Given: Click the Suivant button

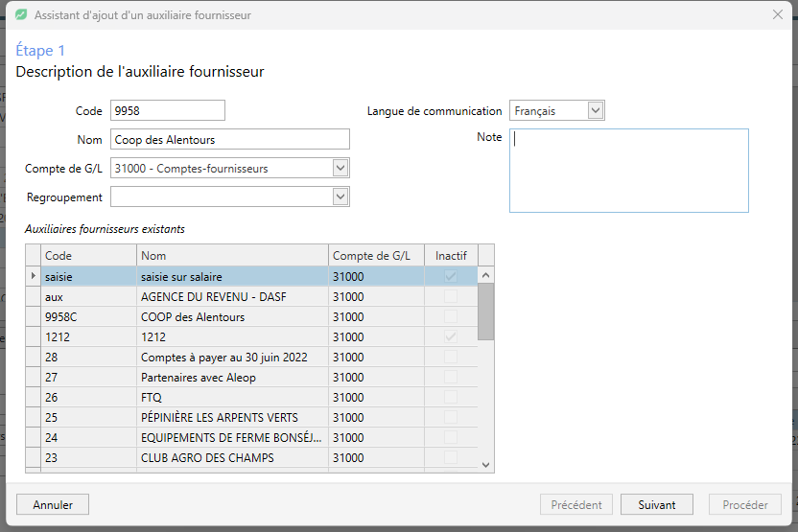Looking at the screenshot, I should point(656,504).
